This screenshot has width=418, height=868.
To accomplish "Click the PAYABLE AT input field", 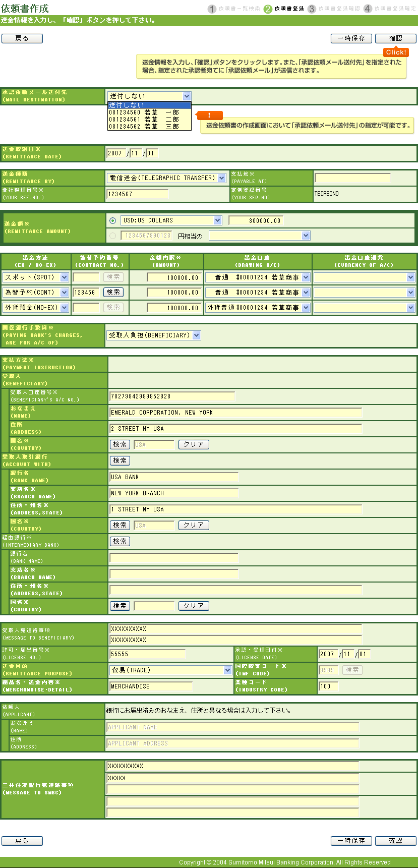I will (352, 178).
